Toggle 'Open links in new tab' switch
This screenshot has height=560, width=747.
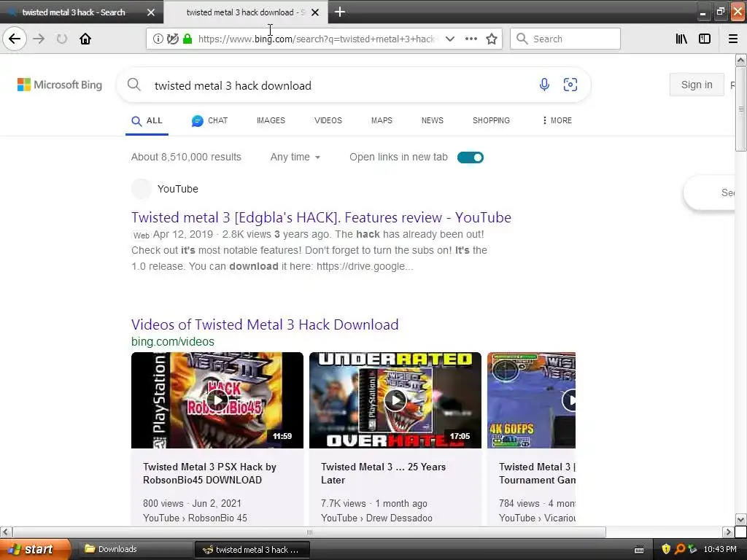pos(471,157)
